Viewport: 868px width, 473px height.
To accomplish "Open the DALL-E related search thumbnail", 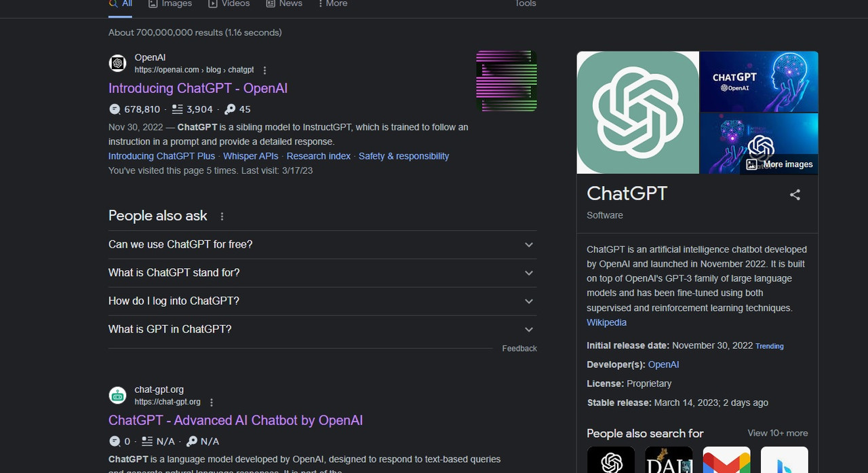I will (669, 459).
